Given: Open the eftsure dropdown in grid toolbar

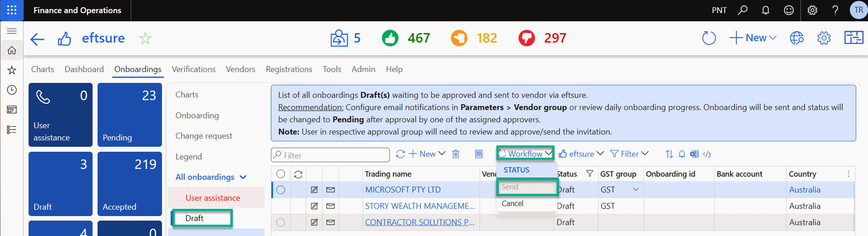Looking at the screenshot, I should click(x=581, y=154).
